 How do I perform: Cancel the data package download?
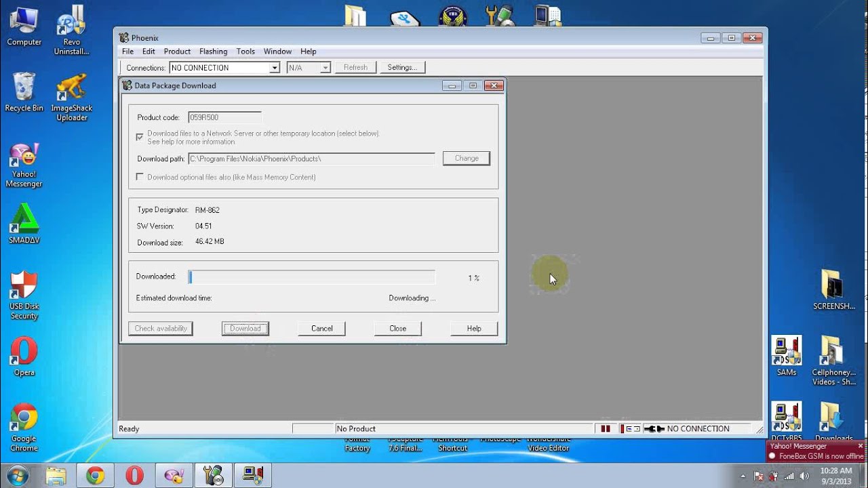pos(321,328)
